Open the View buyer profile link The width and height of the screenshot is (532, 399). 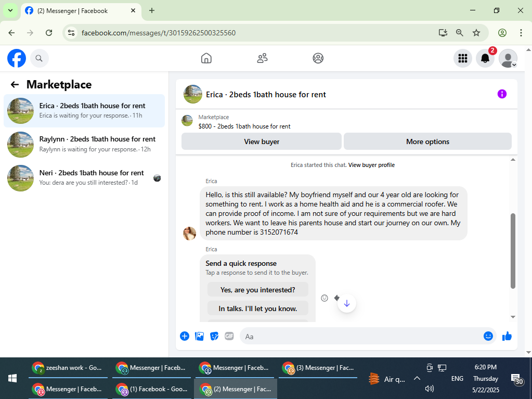point(371,165)
